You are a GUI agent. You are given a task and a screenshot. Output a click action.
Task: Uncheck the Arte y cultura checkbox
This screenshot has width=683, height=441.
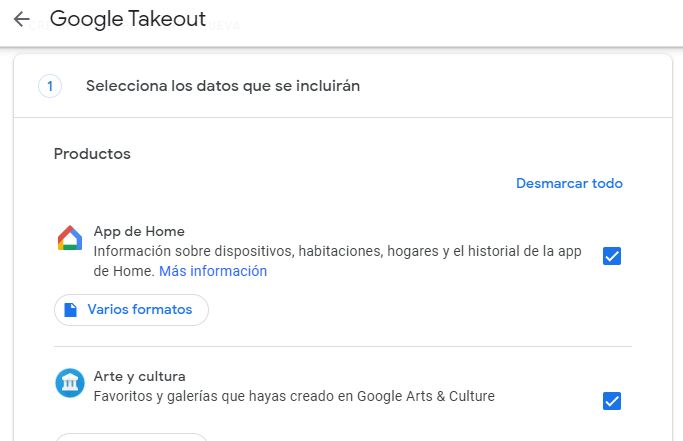612,401
